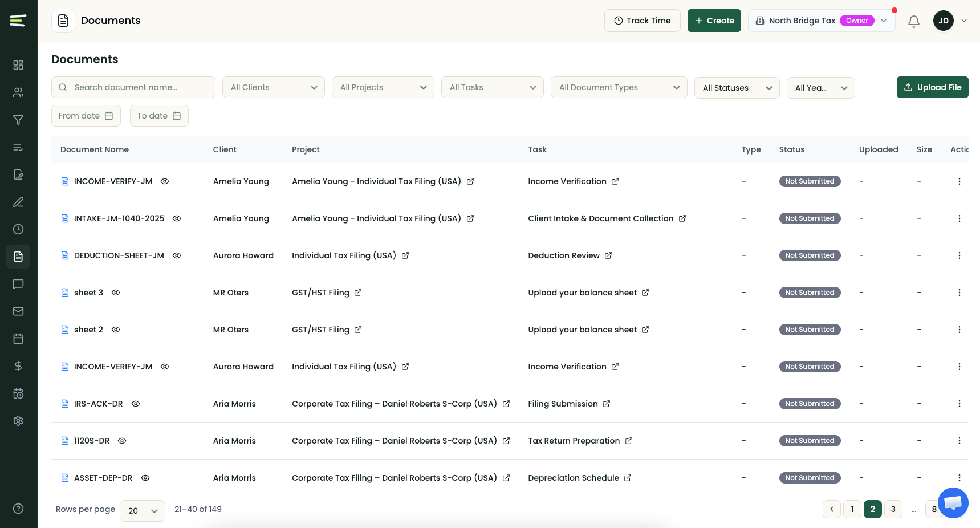Open the JD user account menu
The width and height of the screenshot is (980, 528).
tap(950, 21)
